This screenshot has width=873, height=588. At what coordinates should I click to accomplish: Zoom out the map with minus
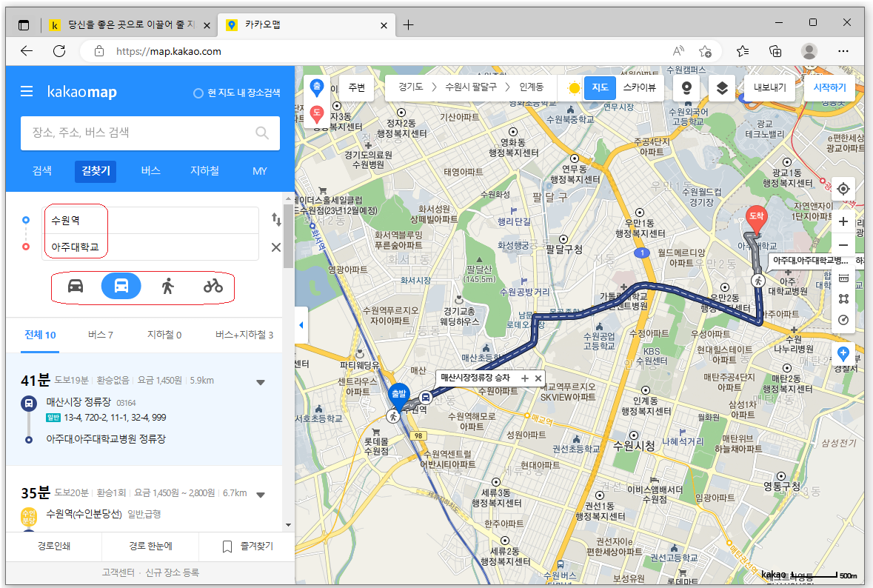[x=843, y=245]
